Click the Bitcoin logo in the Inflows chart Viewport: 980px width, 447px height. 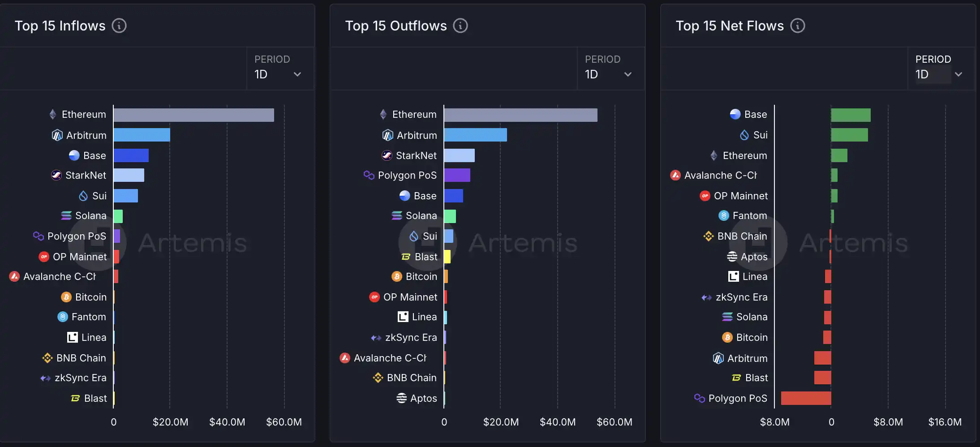pos(66,297)
